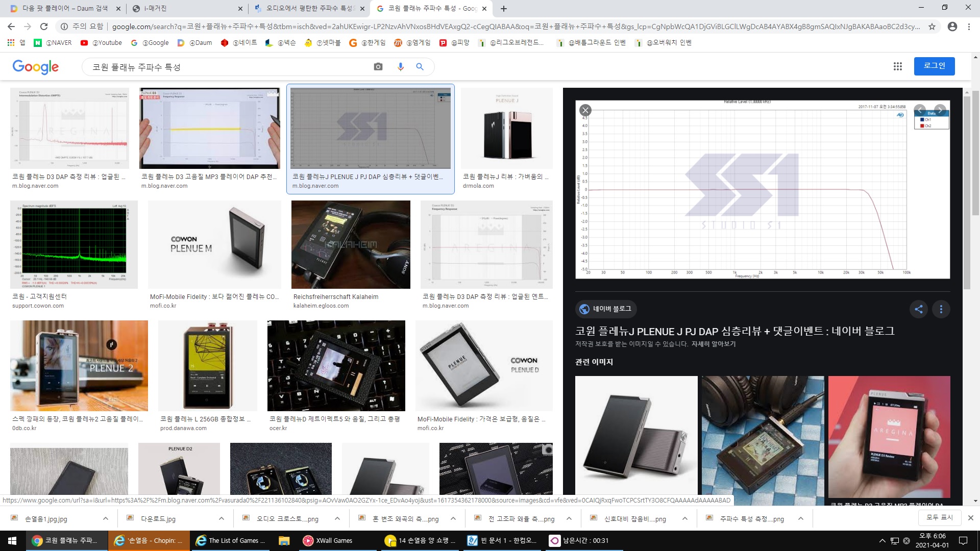This screenshot has width=980, height=551.
Task: Expand 신호대비 잡음비 download options
Action: point(685,518)
